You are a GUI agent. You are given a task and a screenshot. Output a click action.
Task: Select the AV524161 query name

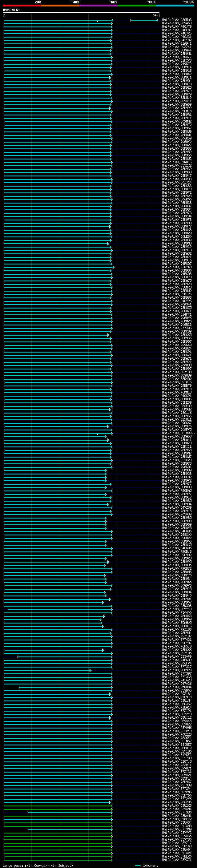(11, 10)
